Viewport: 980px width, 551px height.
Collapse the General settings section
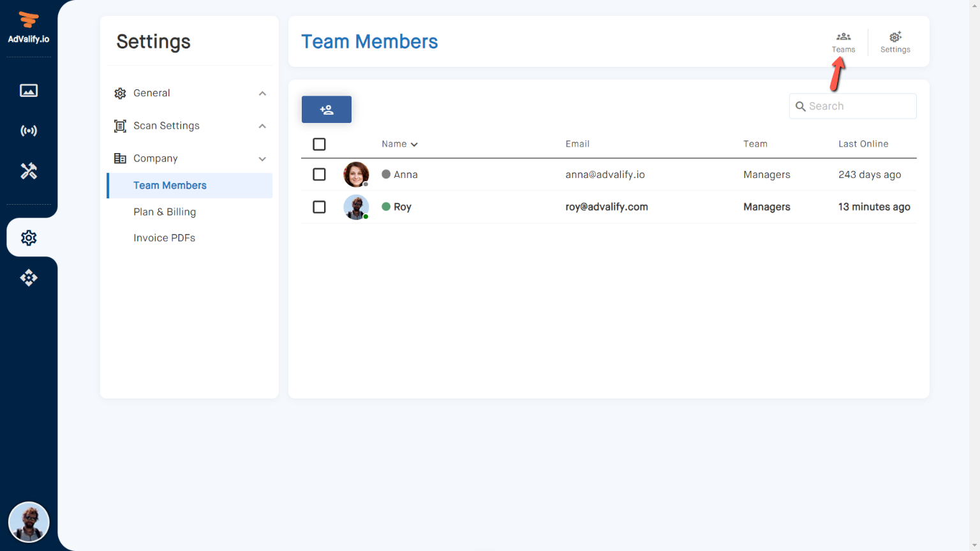262,94
